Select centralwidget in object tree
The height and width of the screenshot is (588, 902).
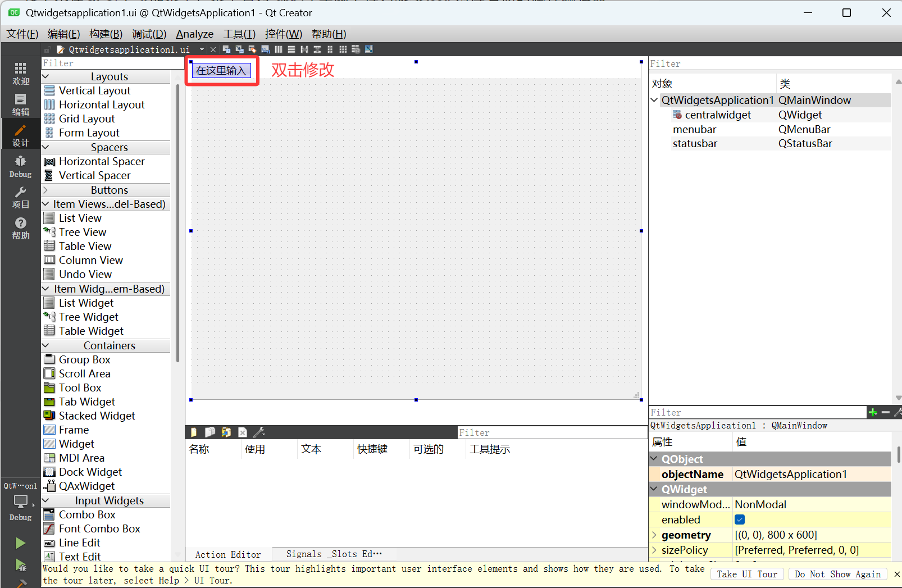pos(718,115)
